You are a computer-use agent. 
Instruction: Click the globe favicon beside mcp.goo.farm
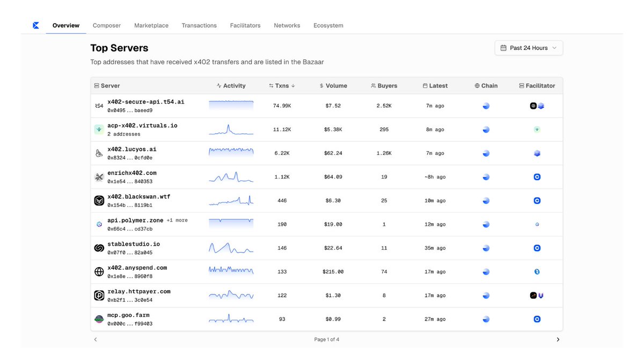[99, 319]
